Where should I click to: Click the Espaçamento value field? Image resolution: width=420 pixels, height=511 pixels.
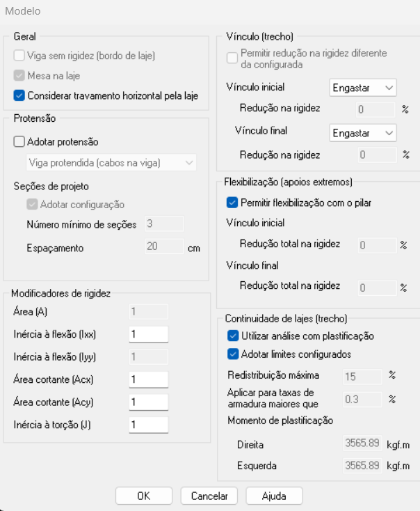click(x=163, y=246)
